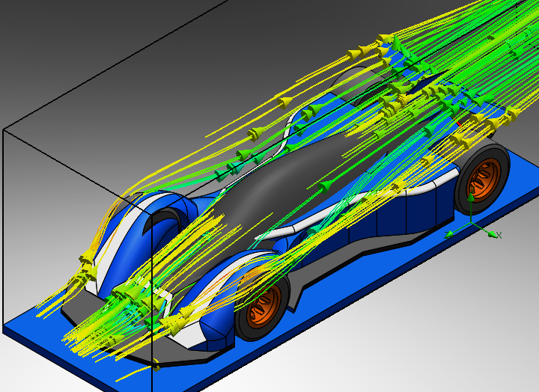Click green flow arrow over canopy center
The width and height of the screenshot is (539, 392).
[326, 186]
